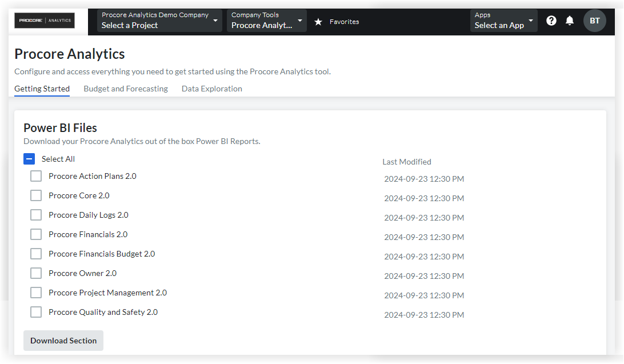Open the help icon in top navigation
Screen dimensions: 624x364
pos(551,20)
